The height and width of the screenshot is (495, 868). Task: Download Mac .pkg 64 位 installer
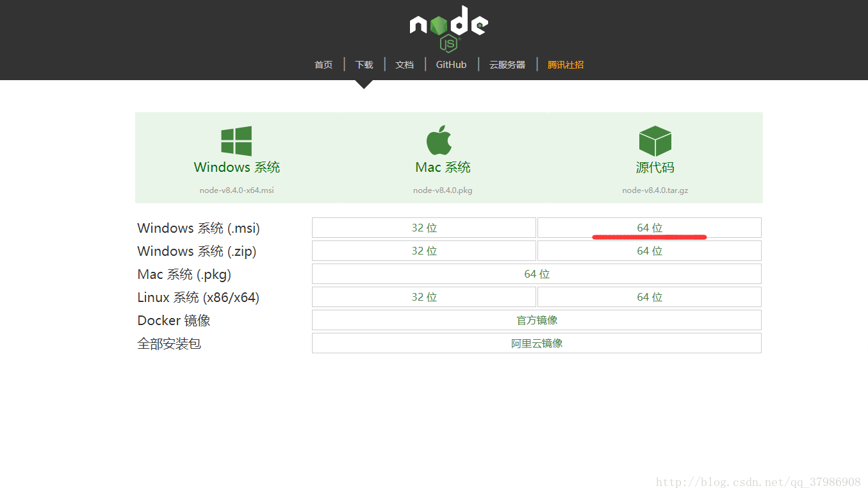tap(537, 274)
